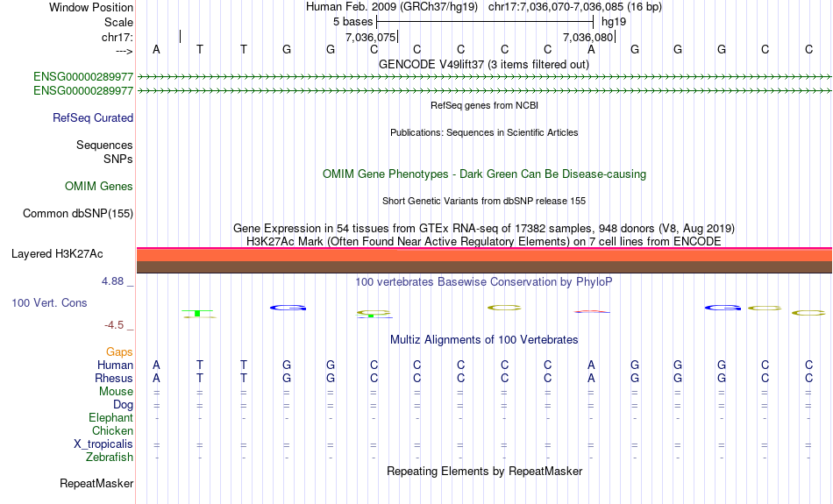Screen dimensions: 833x504
Task: Click the 100 vertebrates Basewise Conservation title
Action: 484,282
